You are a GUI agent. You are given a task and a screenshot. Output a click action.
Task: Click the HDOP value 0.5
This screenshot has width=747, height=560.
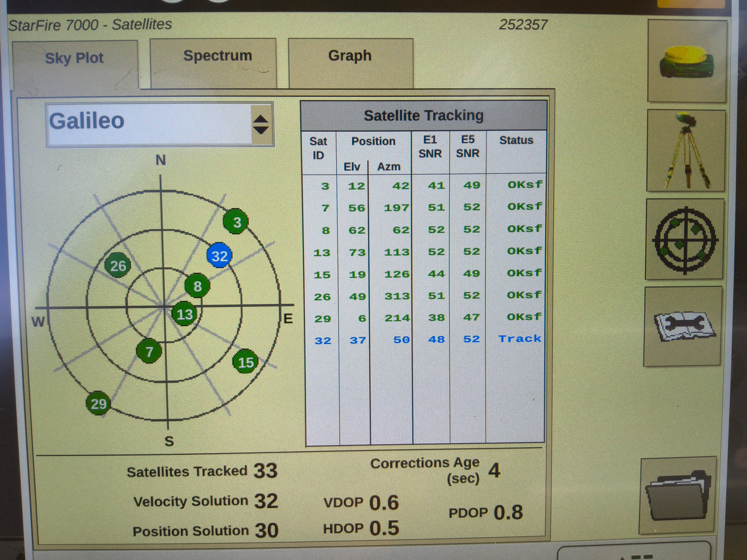coord(384,528)
